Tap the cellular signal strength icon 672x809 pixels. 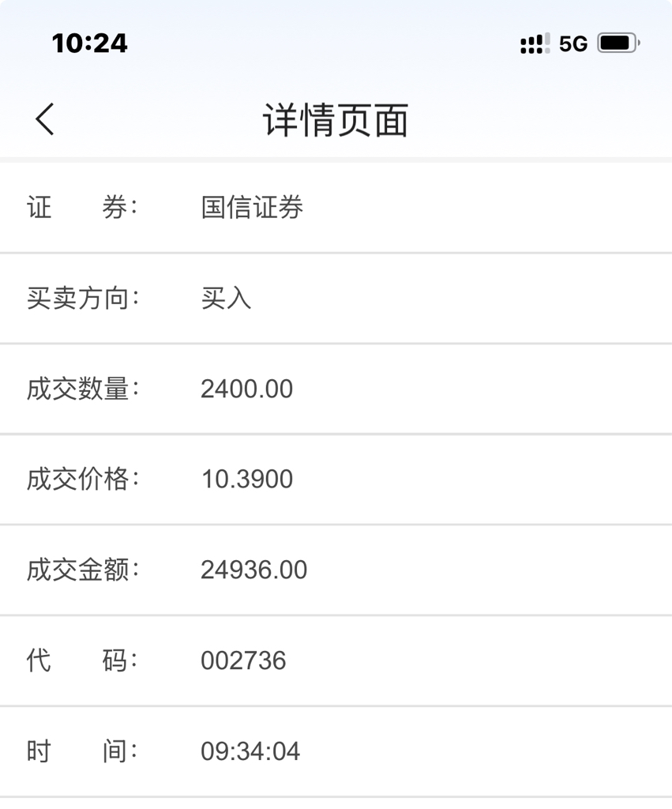535,43
